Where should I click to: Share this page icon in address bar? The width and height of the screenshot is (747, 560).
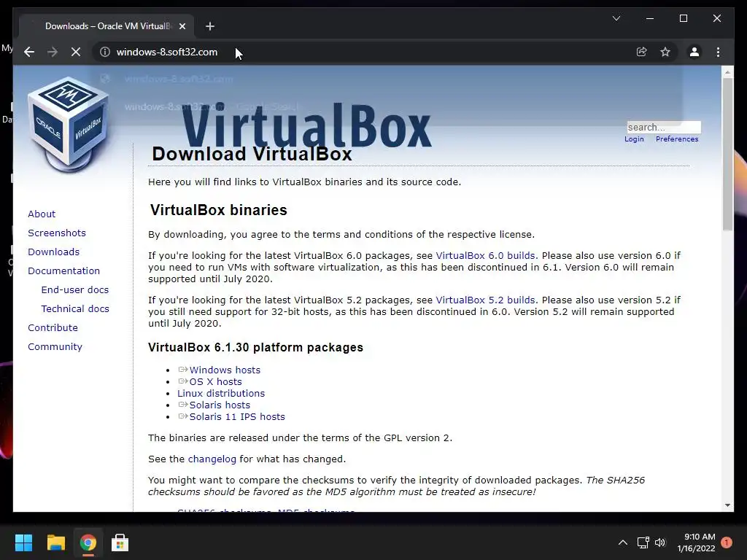pyautogui.click(x=642, y=52)
